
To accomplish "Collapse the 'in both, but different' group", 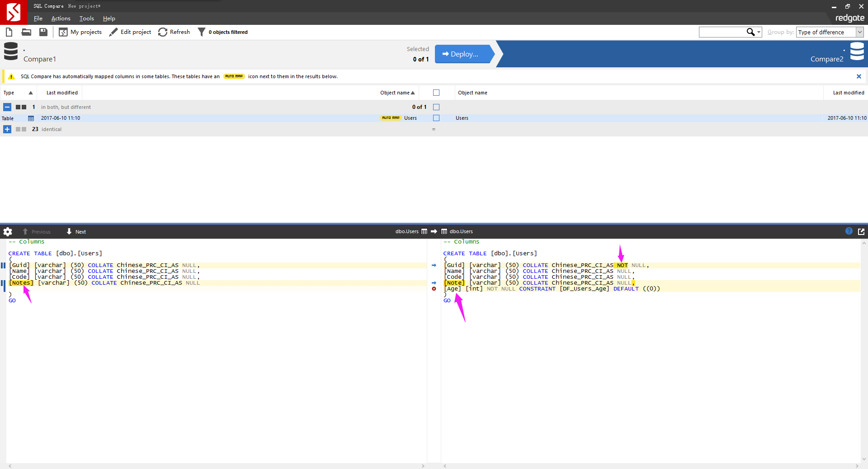I will (7, 107).
